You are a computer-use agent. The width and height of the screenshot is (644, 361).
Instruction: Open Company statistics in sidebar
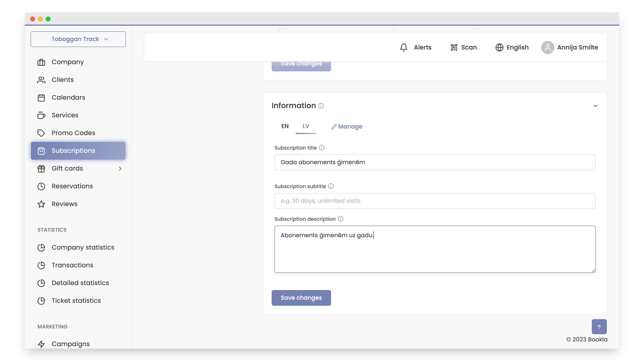coord(83,247)
